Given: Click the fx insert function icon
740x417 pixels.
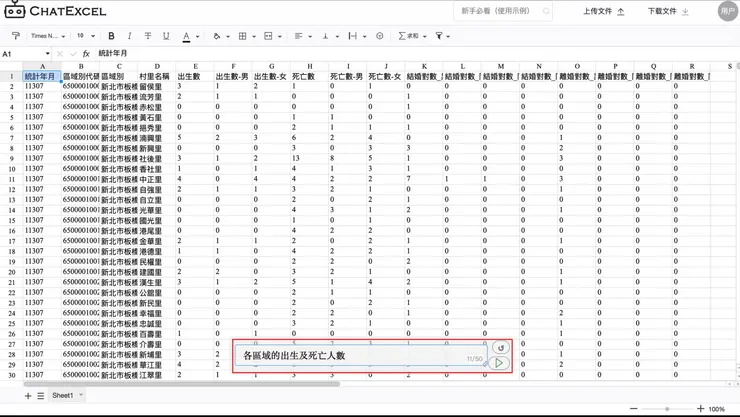Looking at the screenshot, I should coord(86,54).
